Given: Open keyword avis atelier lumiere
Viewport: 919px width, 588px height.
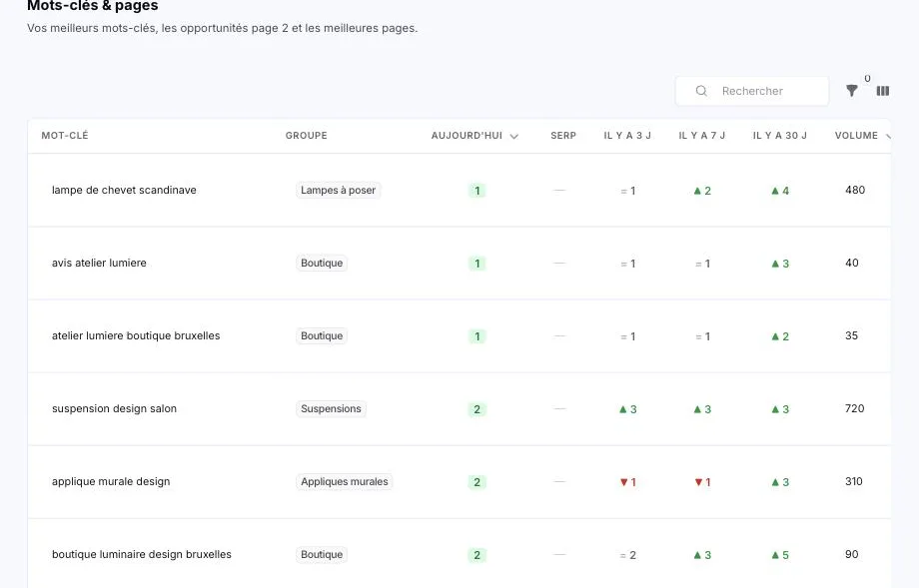Looking at the screenshot, I should (99, 263).
